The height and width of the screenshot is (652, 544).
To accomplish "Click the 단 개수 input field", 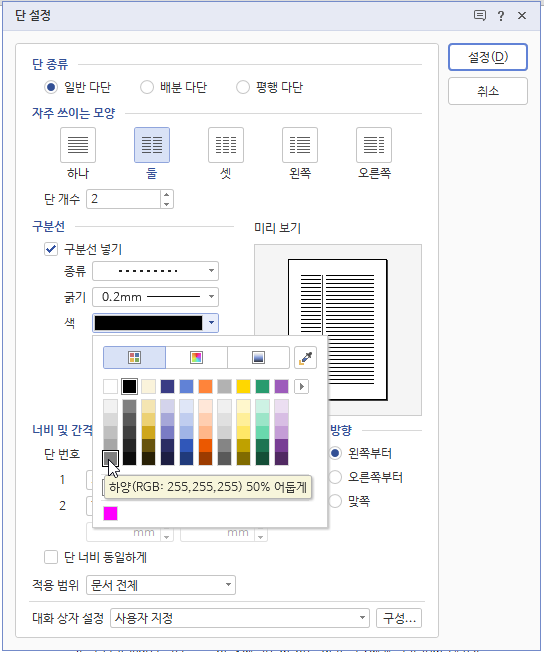I will coord(124,199).
